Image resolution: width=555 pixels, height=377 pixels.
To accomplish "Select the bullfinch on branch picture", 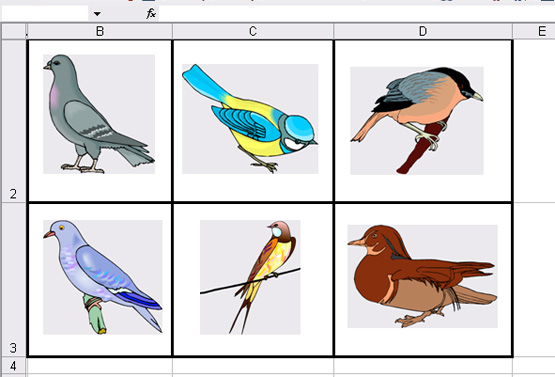I will tap(417, 120).
